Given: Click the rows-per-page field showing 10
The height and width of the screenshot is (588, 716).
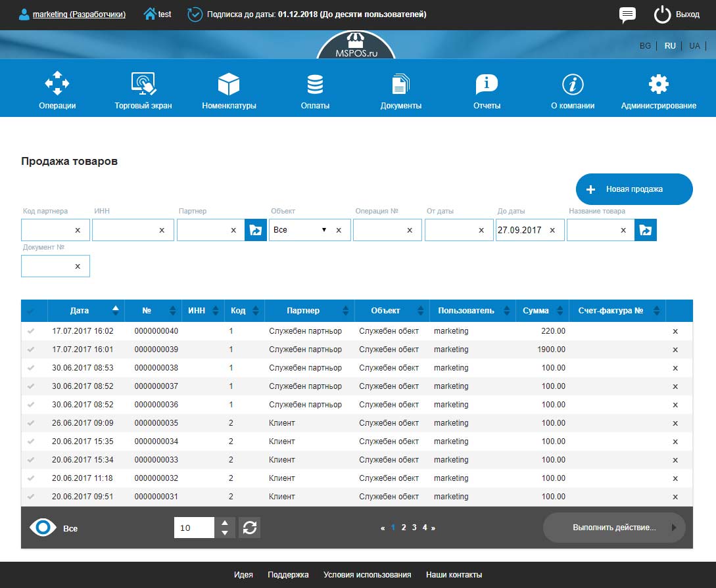Looking at the screenshot, I should [x=194, y=528].
